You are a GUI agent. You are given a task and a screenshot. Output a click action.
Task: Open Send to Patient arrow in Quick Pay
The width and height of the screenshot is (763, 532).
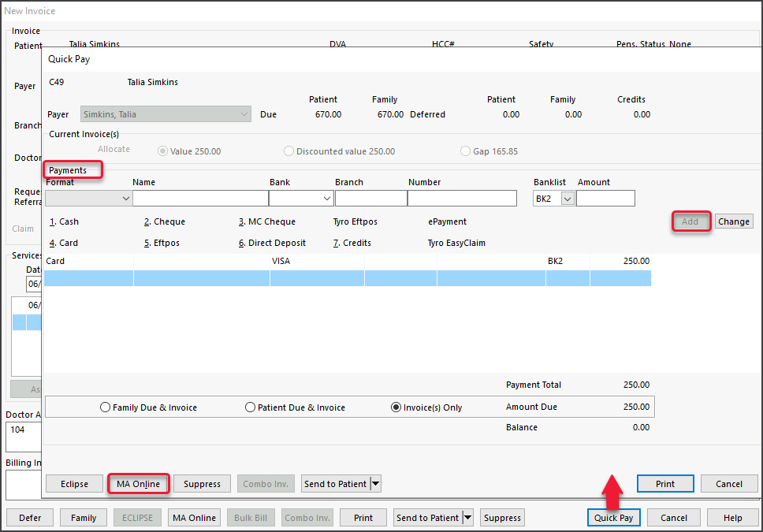click(375, 484)
